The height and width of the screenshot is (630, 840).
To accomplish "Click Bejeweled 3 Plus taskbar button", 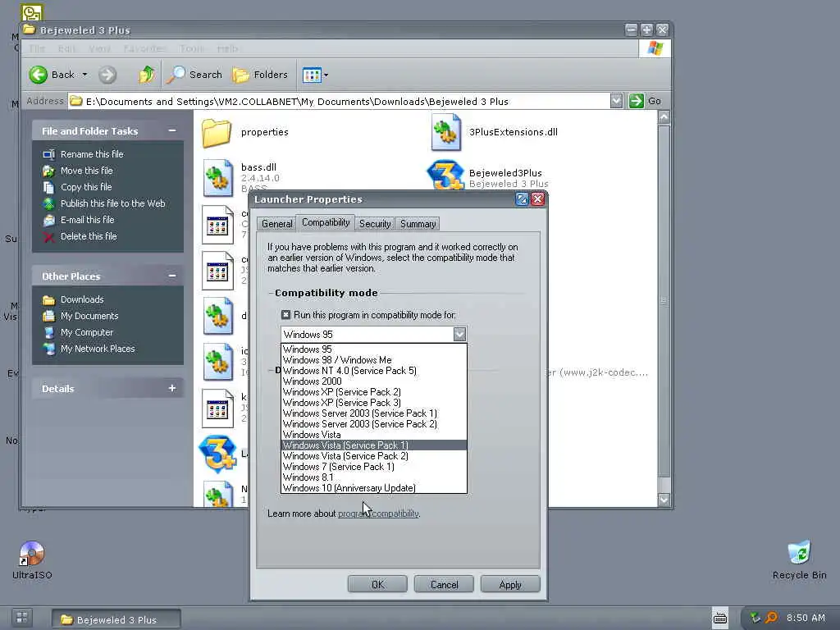I will click(116, 619).
